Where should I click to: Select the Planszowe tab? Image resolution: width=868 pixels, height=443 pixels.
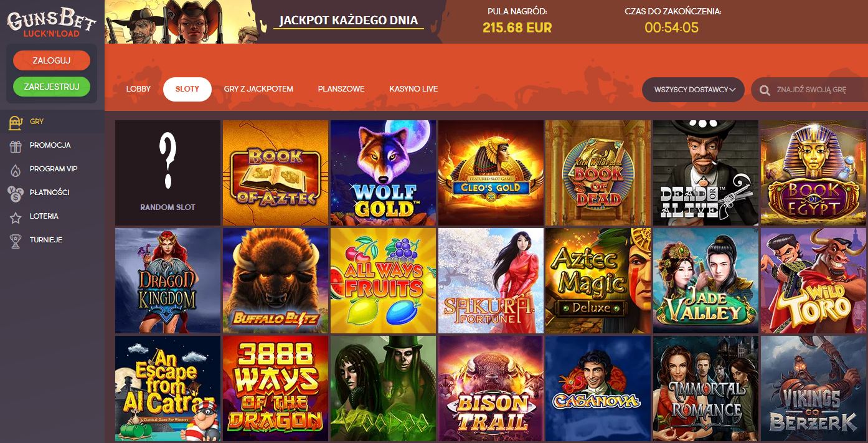coord(341,89)
